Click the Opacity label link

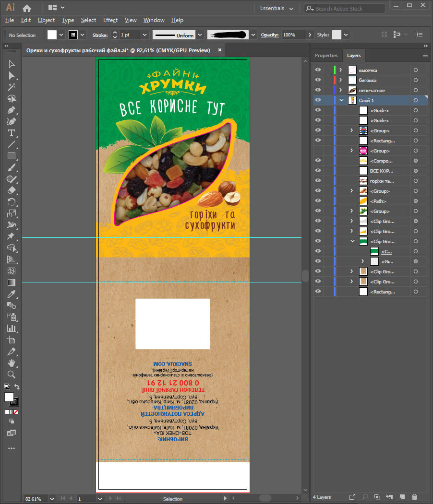tap(270, 35)
